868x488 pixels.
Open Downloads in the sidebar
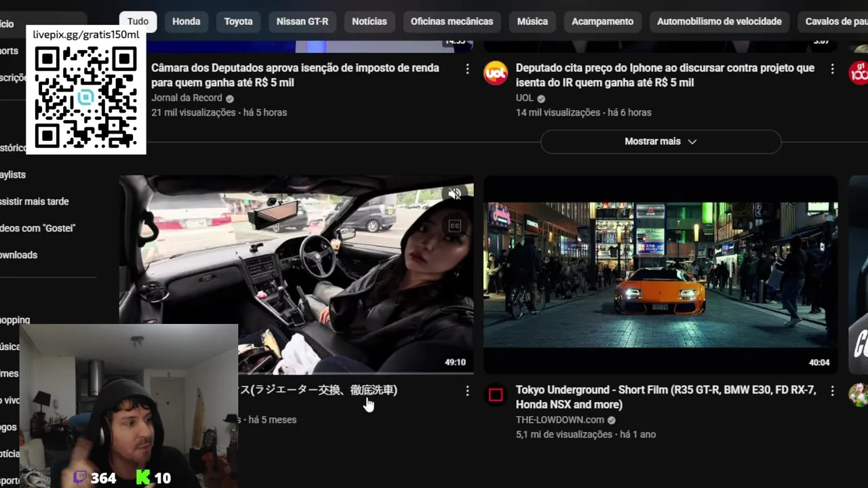18,255
